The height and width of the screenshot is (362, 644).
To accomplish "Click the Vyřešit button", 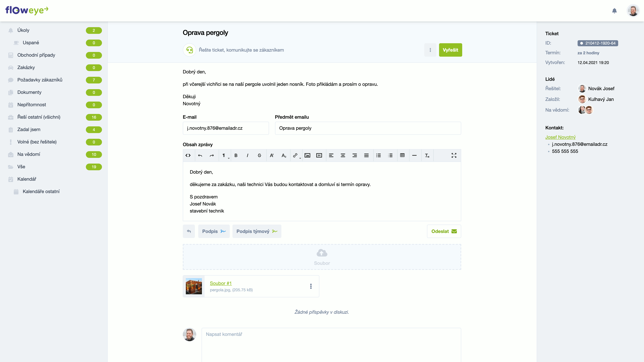I will click(x=450, y=50).
